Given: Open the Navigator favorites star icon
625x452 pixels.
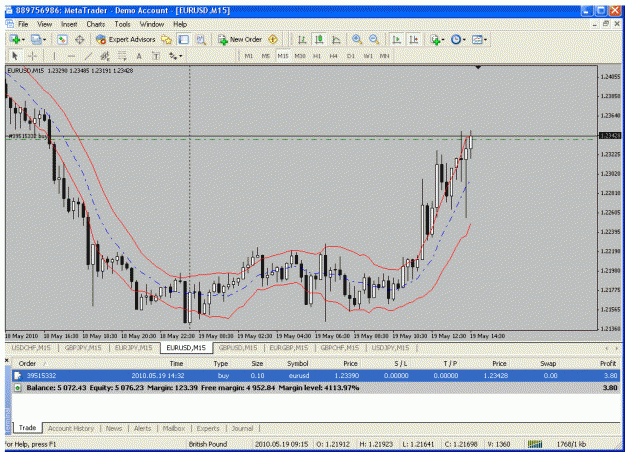Looking at the screenshot, I should pyautogui.click(x=166, y=39).
